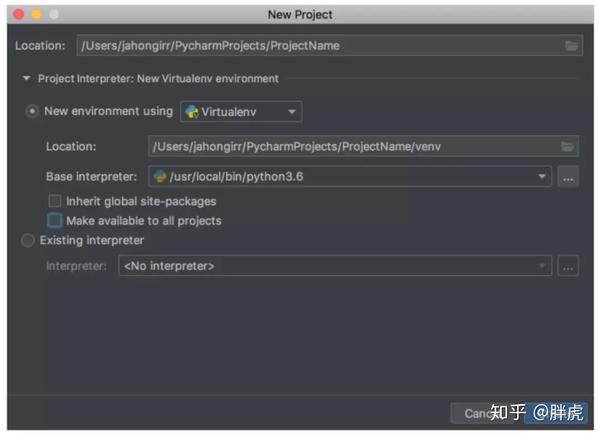This screenshot has height=438, width=600.
Task: Click folder icon in venv Location field
Action: [567, 147]
